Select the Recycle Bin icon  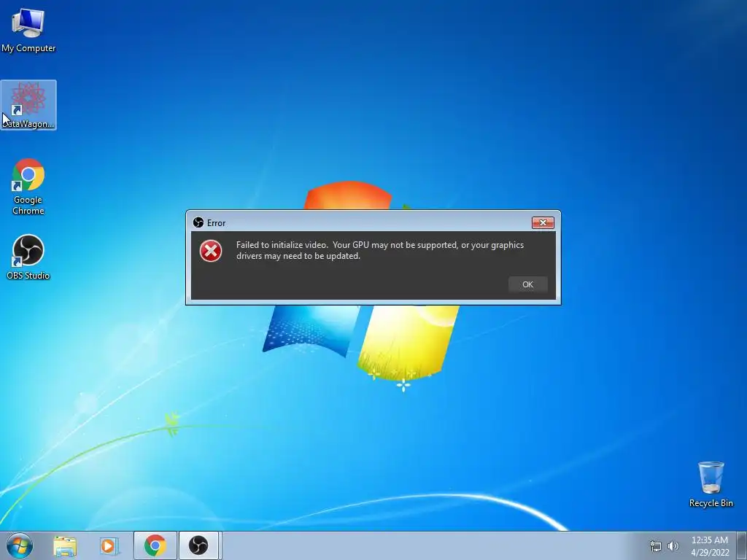711,484
